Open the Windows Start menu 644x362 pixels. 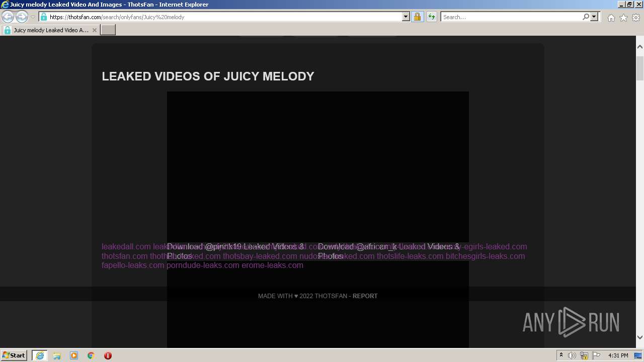(14, 355)
